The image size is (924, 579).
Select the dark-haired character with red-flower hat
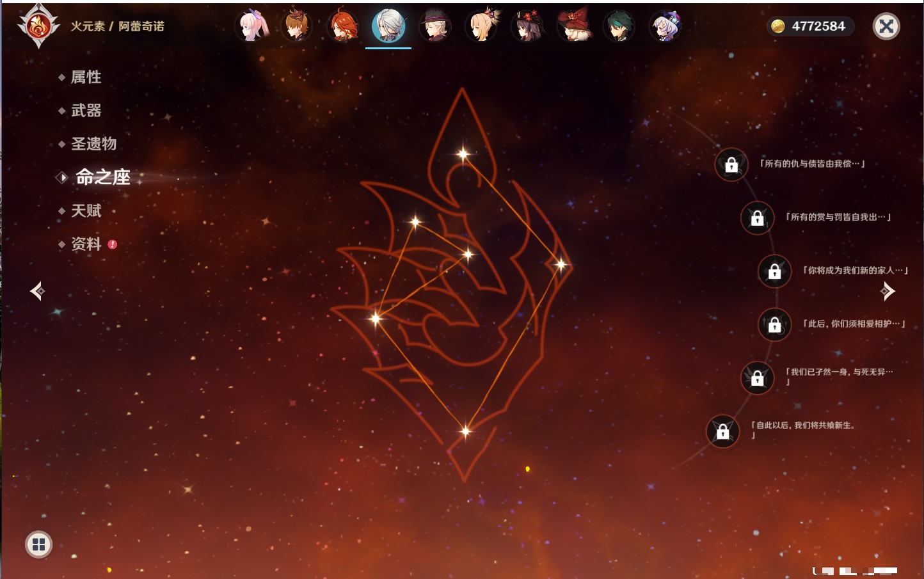(527, 26)
